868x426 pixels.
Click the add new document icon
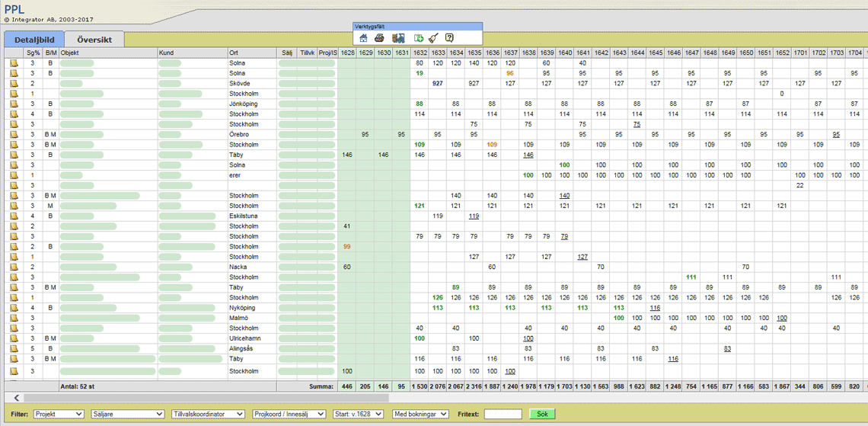[x=418, y=38]
